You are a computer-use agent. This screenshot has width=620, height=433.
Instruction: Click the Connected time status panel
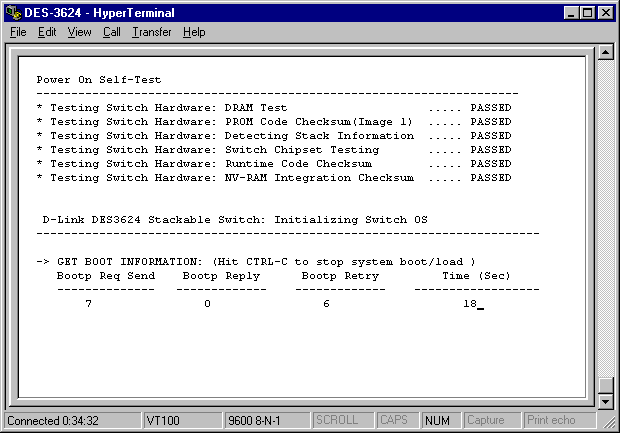(x=70, y=421)
